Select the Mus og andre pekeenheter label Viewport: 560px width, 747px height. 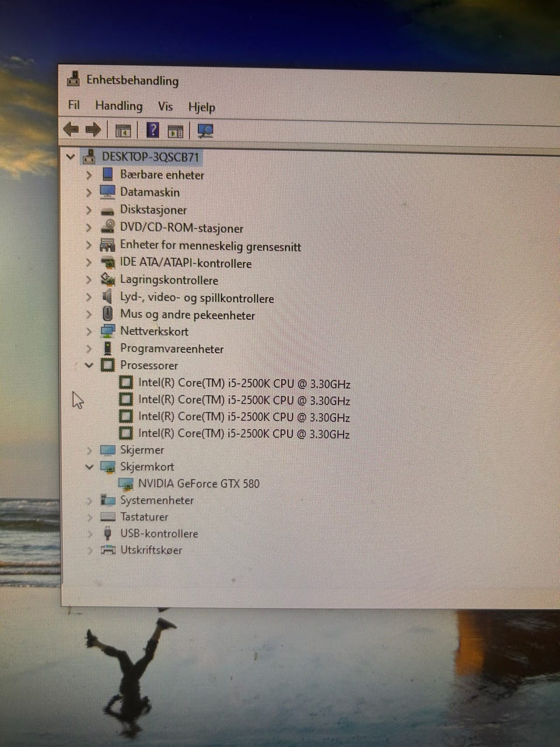tap(187, 315)
